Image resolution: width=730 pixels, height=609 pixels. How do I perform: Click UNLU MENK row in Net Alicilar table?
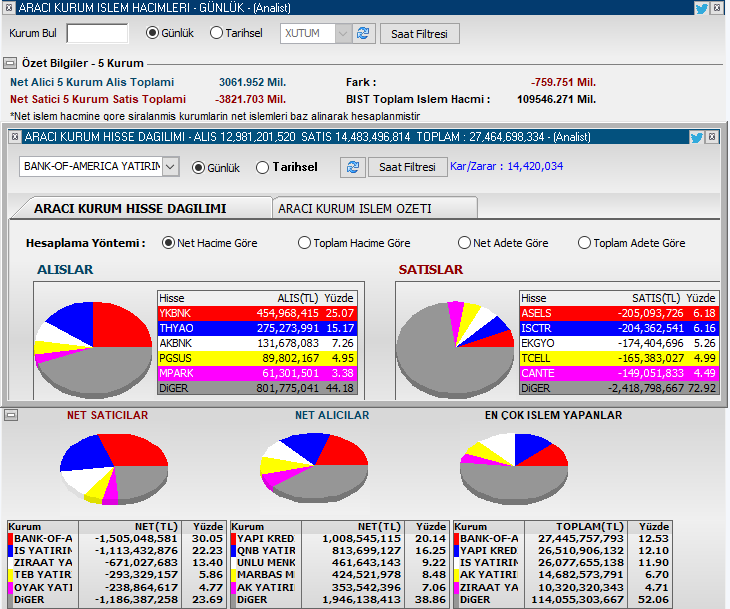pos(339,562)
